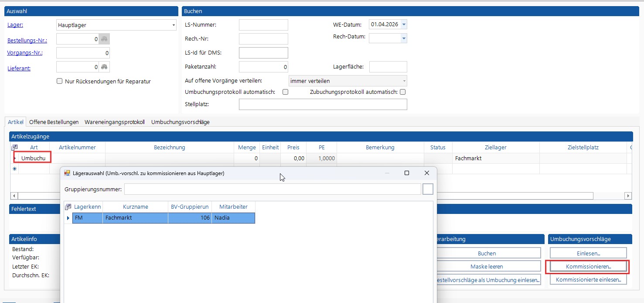This screenshot has width=644, height=303.
Task: Enable Nur Rücksendungen für Reparatur checkbox
Action: [x=60, y=81]
